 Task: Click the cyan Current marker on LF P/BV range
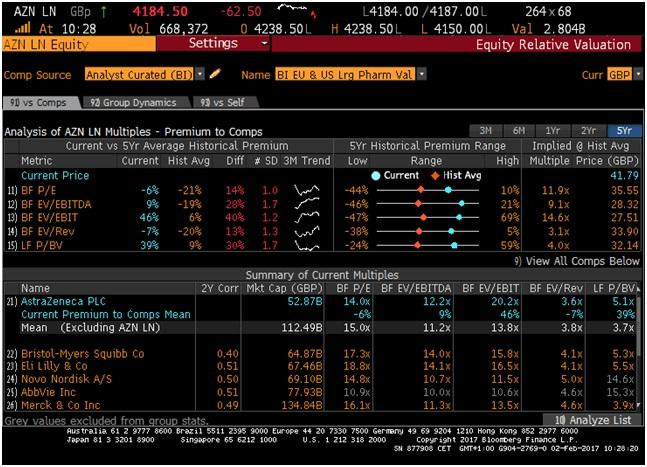454,245
